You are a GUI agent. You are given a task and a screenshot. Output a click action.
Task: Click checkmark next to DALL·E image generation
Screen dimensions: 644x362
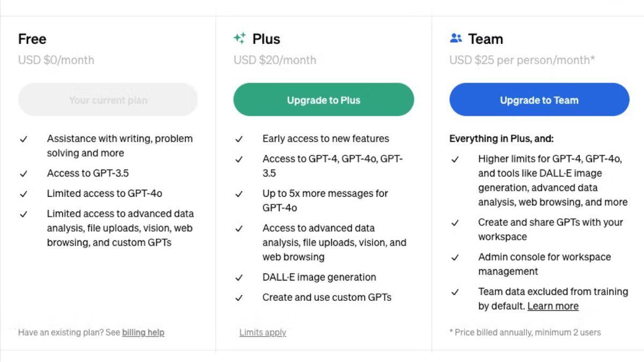pos(239,278)
